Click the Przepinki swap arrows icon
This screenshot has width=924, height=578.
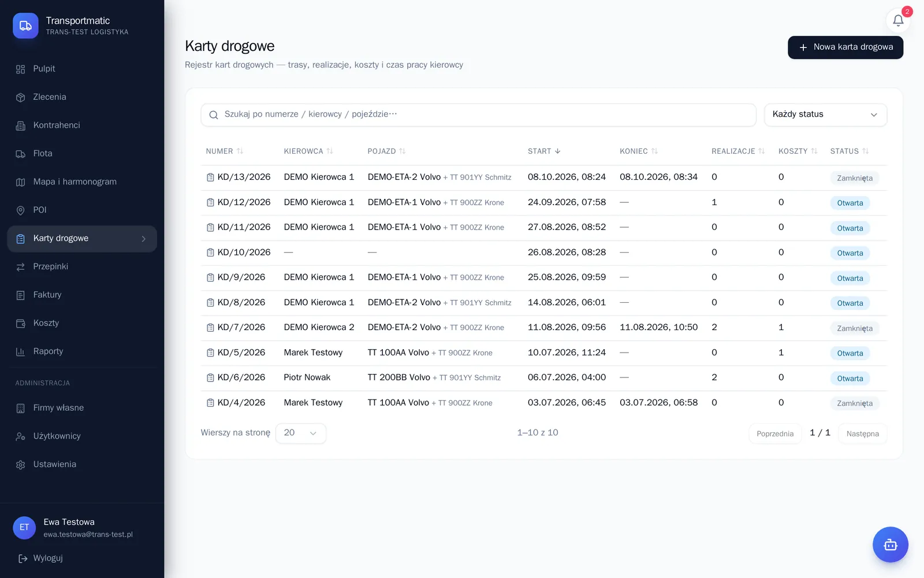coord(21,267)
